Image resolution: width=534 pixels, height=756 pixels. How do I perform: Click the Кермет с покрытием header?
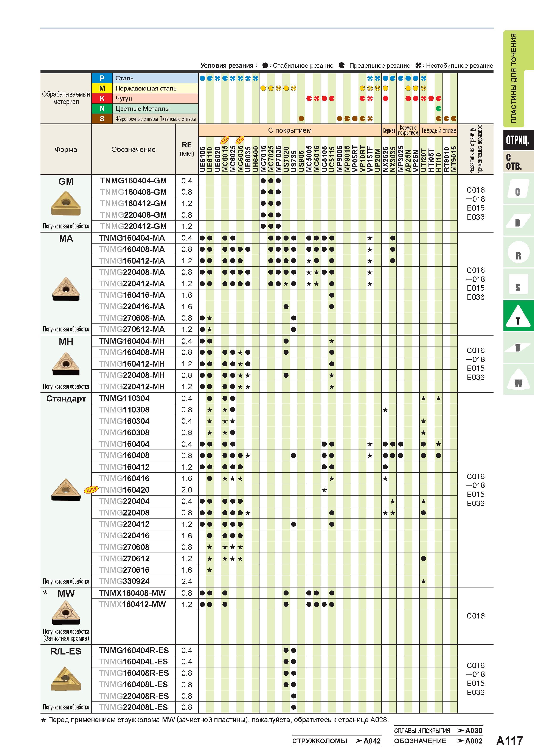coord(408,130)
